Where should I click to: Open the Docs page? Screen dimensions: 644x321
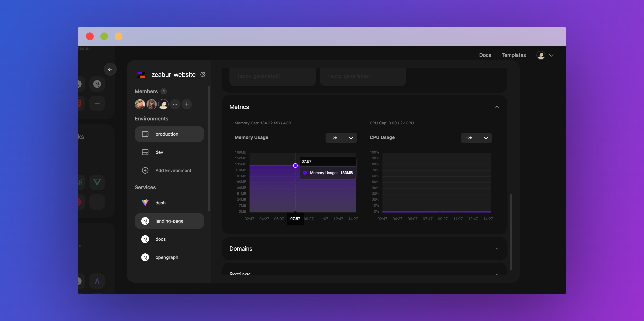click(x=485, y=55)
